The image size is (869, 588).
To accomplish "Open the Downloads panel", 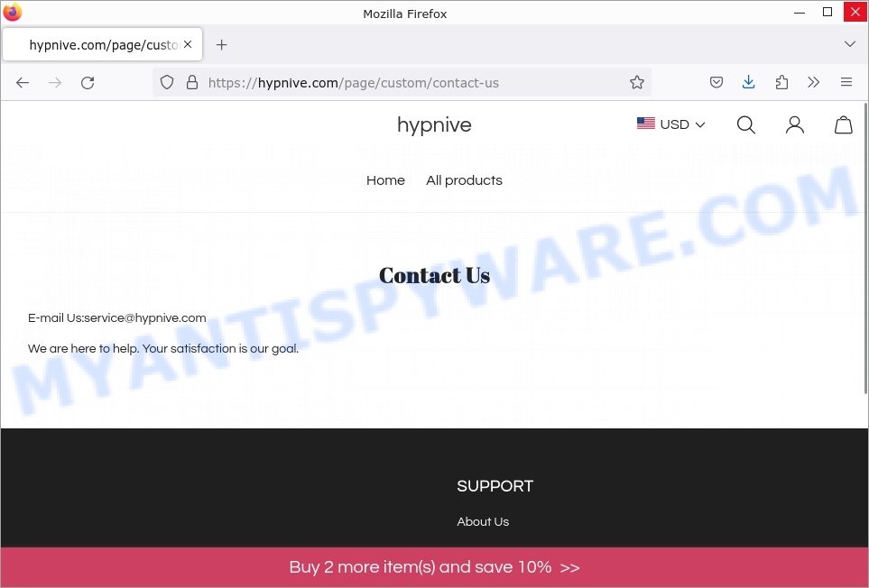I will tap(749, 82).
